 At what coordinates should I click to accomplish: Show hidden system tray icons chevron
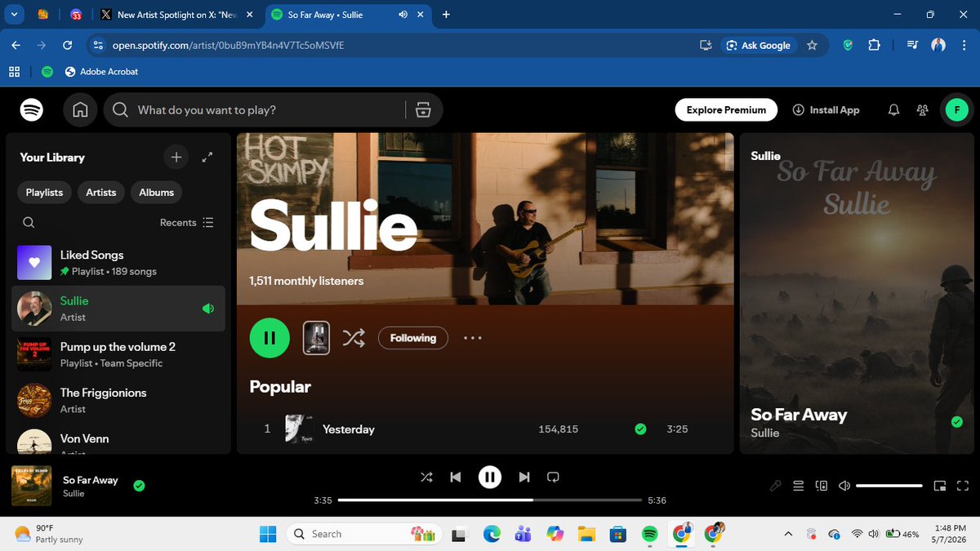788,534
